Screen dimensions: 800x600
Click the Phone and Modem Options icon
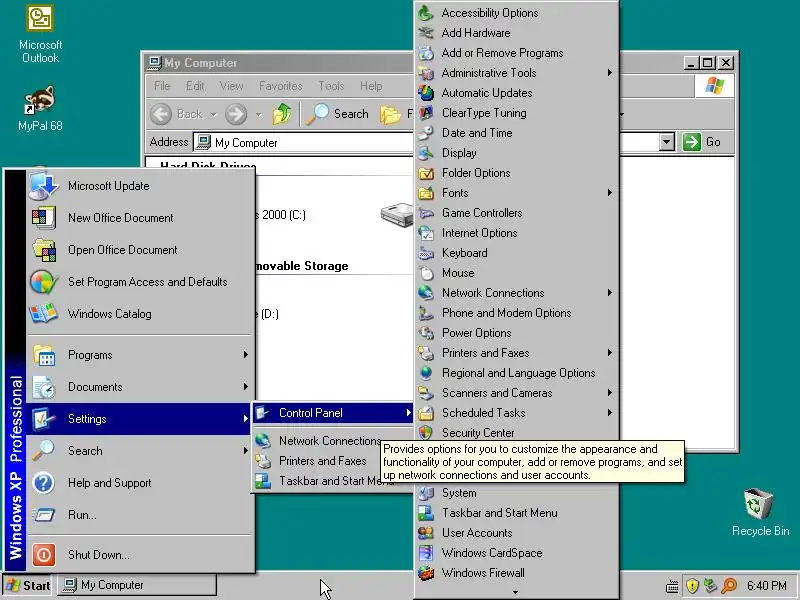click(x=426, y=313)
